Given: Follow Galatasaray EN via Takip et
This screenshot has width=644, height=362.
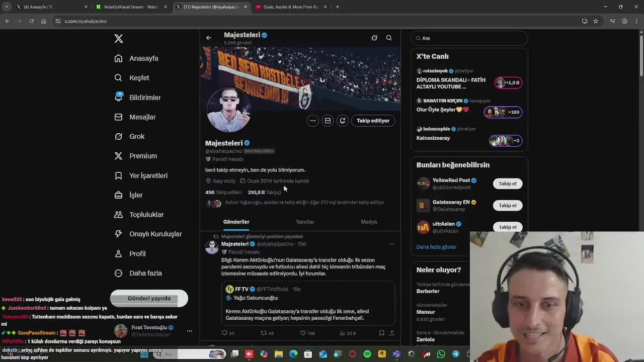Looking at the screenshot, I should (508, 205).
